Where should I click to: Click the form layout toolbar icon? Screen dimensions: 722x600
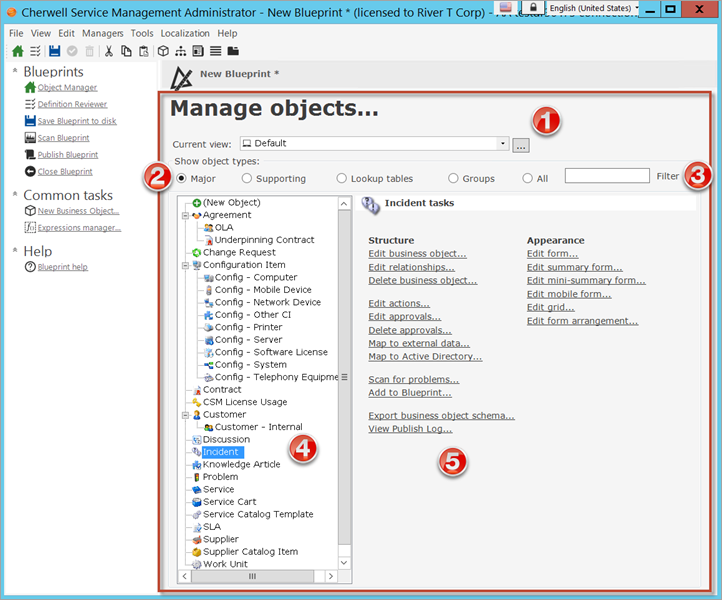[198, 51]
